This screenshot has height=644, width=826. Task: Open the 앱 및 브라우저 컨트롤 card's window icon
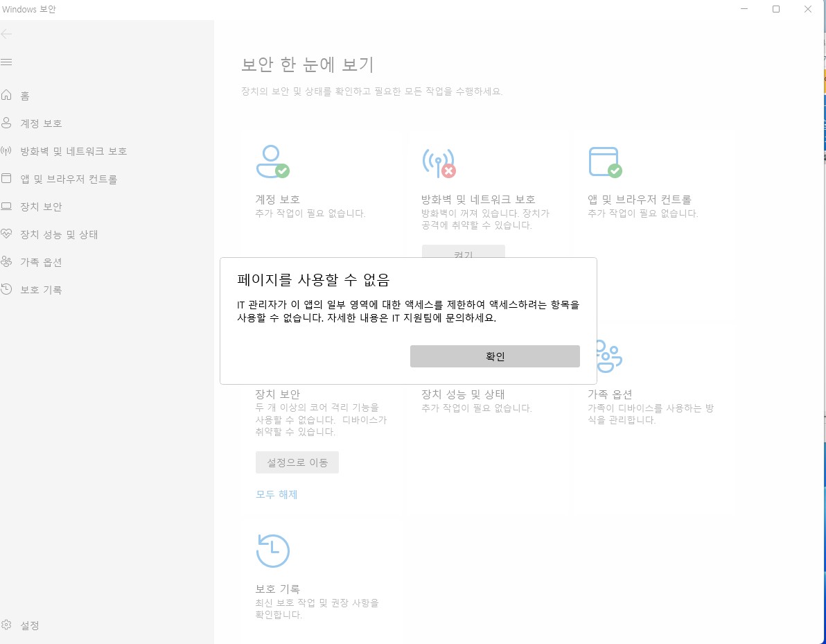(x=605, y=162)
